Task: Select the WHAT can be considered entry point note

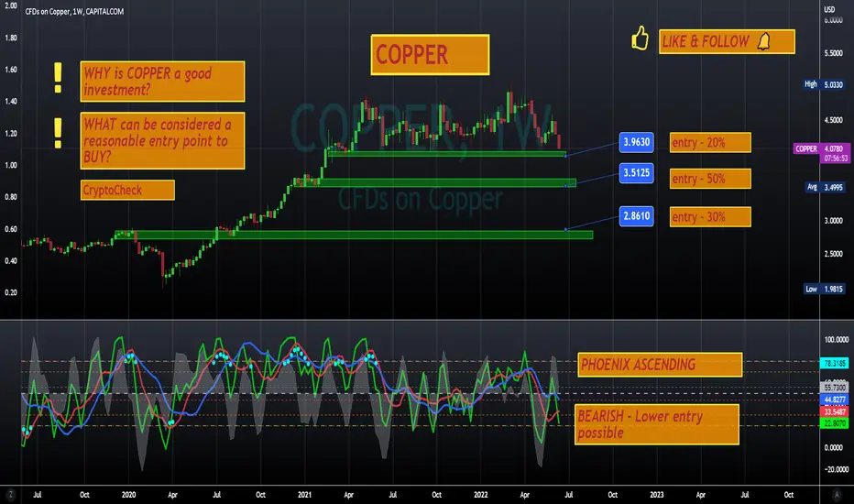Action: (x=162, y=140)
